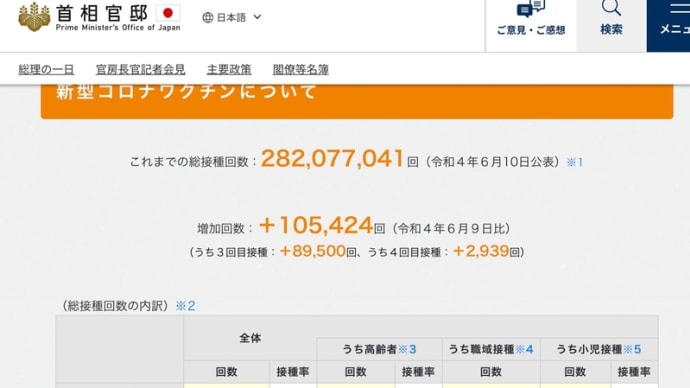Open 主要政策 nav link
The image size is (690, 388).
coord(229,70)
